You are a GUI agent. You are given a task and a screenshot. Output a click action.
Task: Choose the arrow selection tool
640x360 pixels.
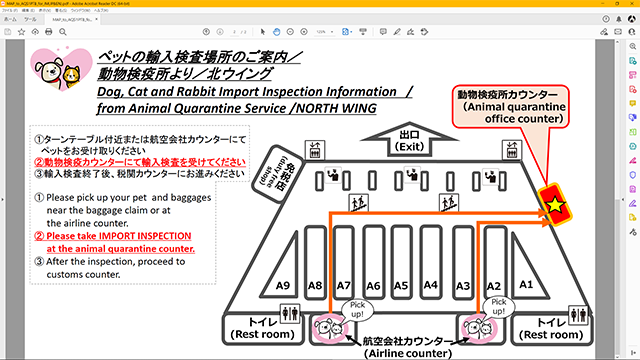(x=262, y=32)
